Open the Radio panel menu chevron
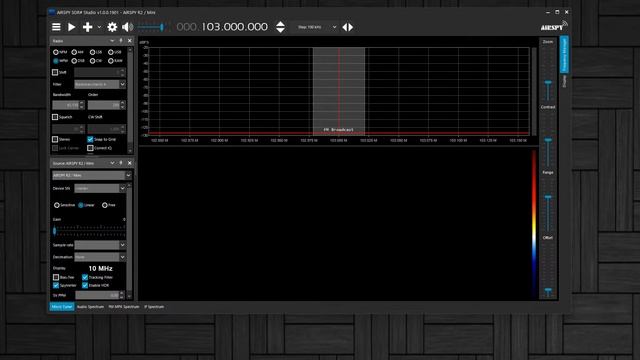 pos(112,41)
